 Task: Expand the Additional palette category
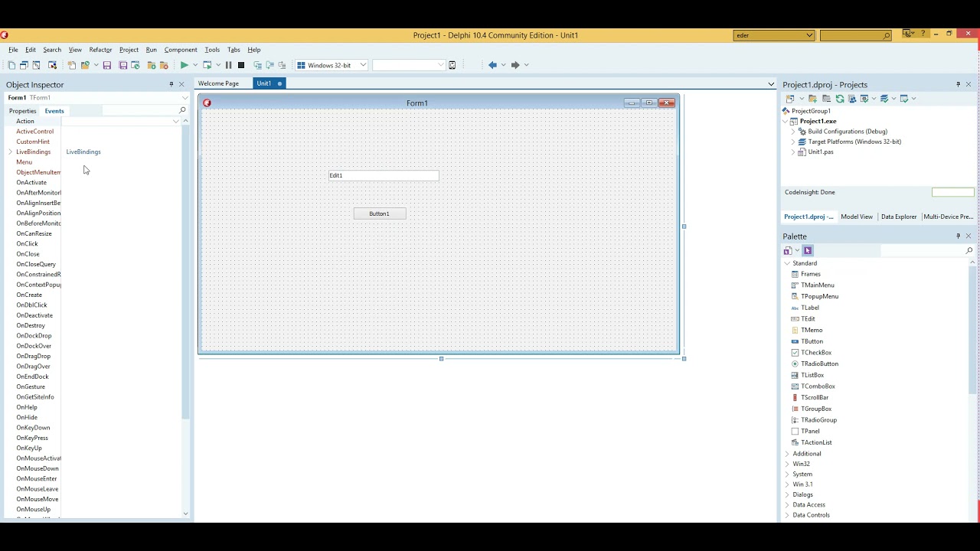click(x=787, y=454)
